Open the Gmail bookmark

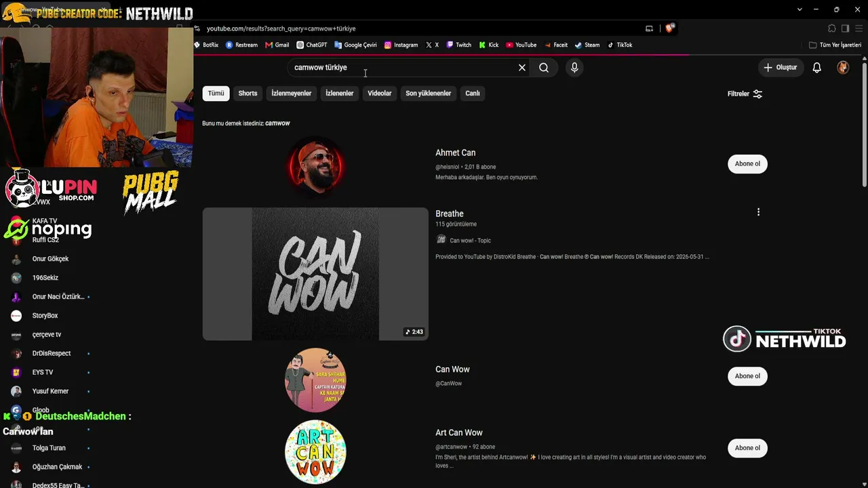coord(277,45)
